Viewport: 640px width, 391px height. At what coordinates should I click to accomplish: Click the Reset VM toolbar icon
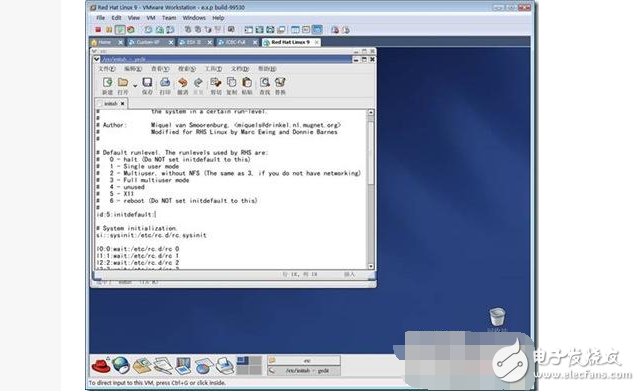(x=131, y=30)
